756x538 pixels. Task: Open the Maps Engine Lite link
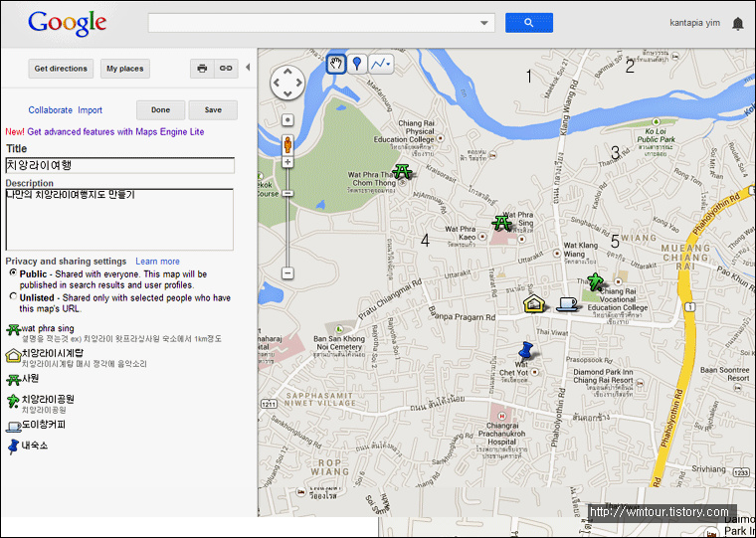tap(115, 131)
